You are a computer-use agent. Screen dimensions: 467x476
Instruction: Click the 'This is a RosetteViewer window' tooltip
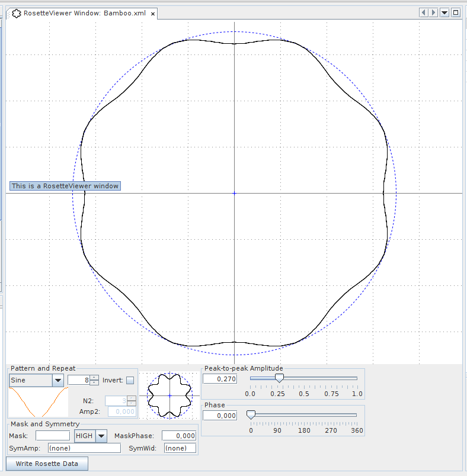tap(65, 186)
